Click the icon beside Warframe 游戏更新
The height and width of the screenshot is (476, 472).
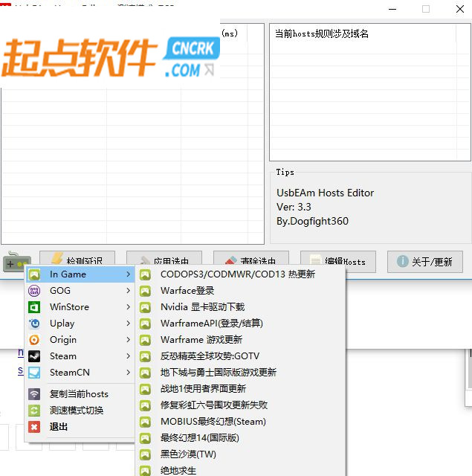(x=145, y=340)
